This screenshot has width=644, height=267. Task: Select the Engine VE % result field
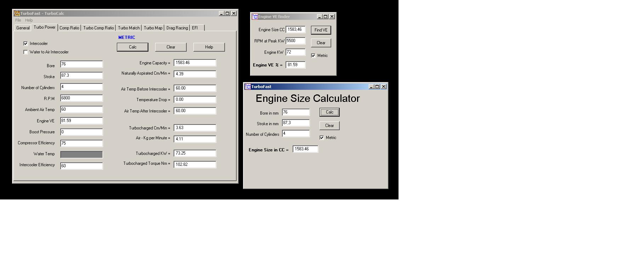point(295,65)
